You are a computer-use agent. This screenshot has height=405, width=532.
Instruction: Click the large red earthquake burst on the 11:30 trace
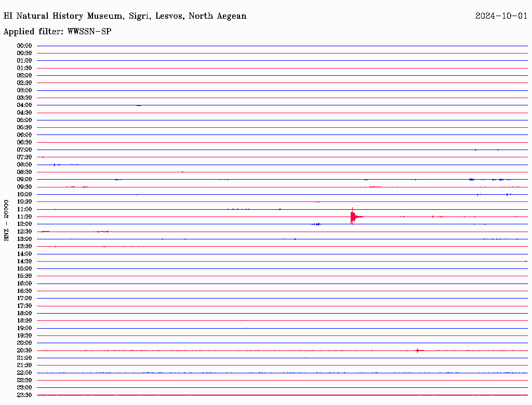click(353, 216)
